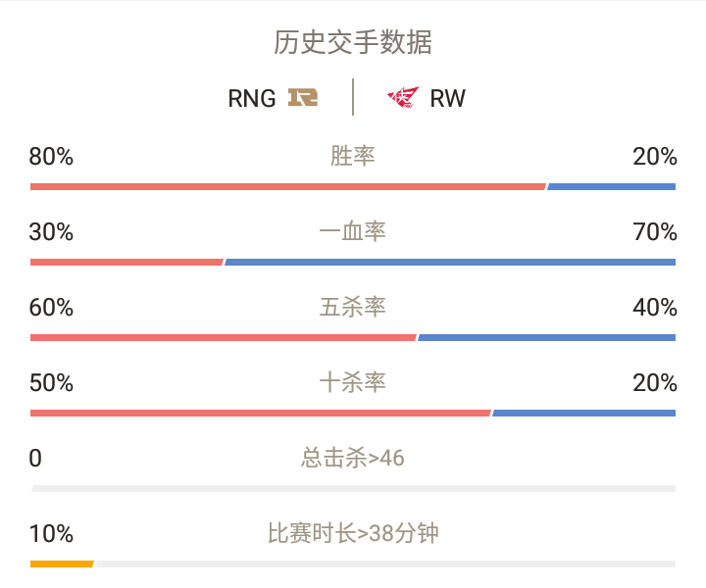Select the 总击杀>46 label

(x=353, y=458)
